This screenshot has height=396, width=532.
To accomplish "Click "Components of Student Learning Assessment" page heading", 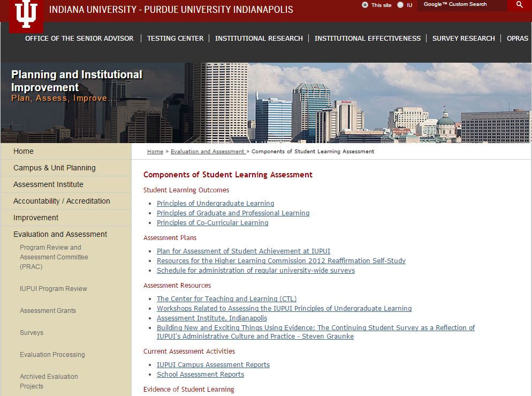I will pyautogui.click(x=228, y=175).
